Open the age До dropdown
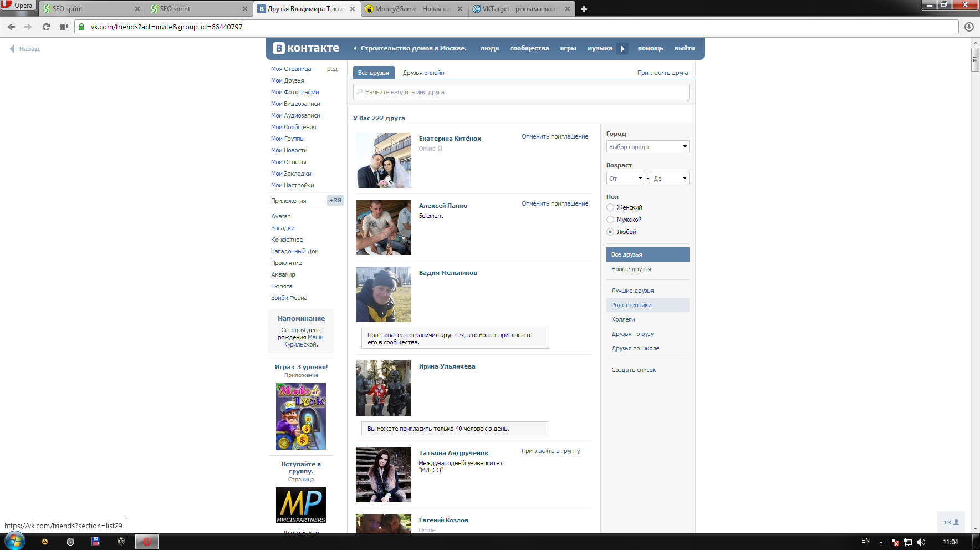This screenshot has width=980, height=550. tap(670, 179)
